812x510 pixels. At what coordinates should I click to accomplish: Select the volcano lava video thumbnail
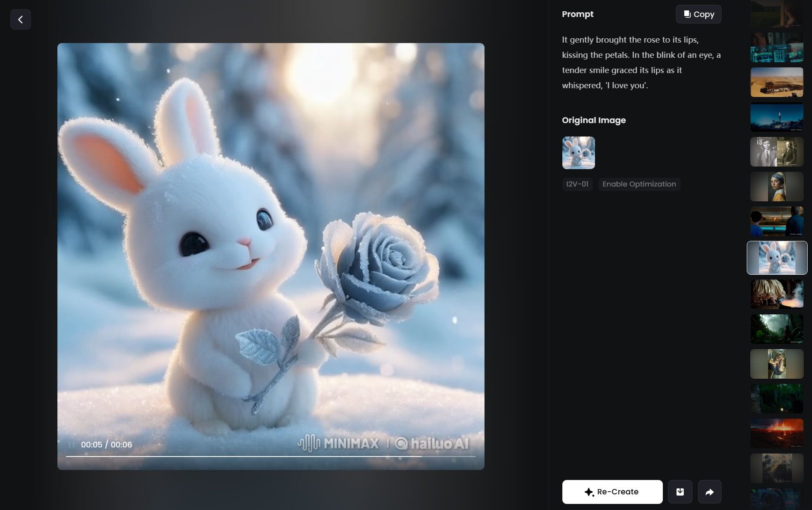pyautogui.click(x=776, y=433)
